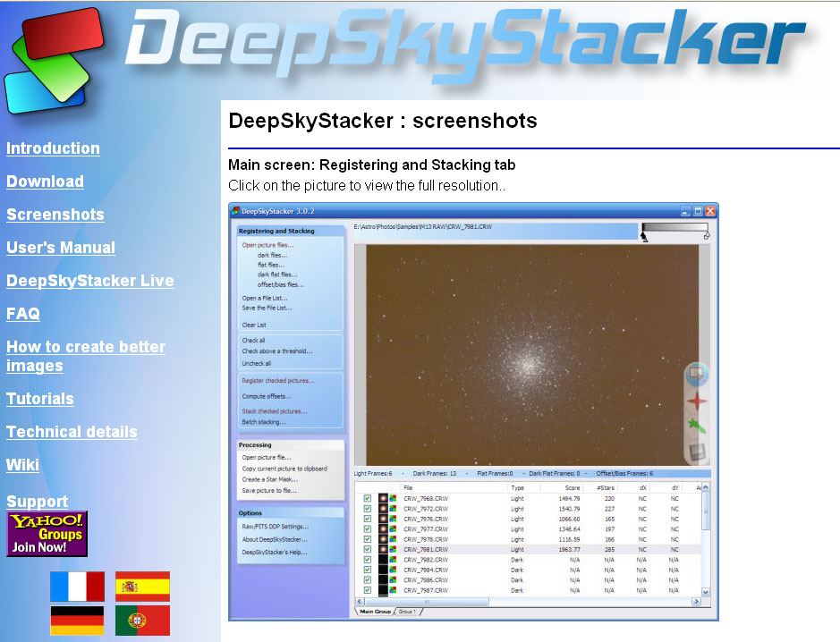The width and height of the screenshot is (840, 642).
Task: Go to the User's Manual link
Action: click(61, 248)
